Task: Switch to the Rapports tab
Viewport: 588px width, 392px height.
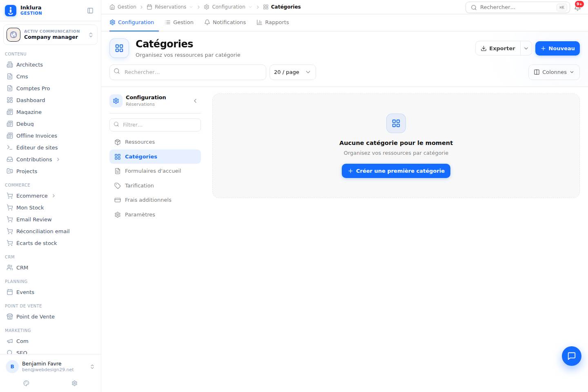Action: (273, 22)
